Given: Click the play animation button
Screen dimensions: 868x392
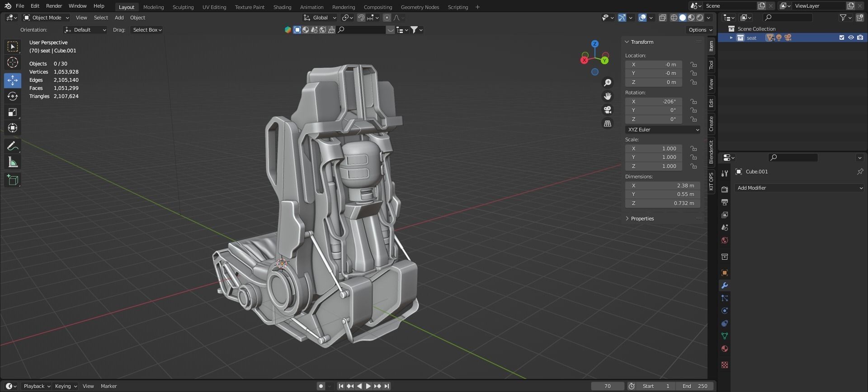Looking at the screenshot, I should tap(368, 386).
